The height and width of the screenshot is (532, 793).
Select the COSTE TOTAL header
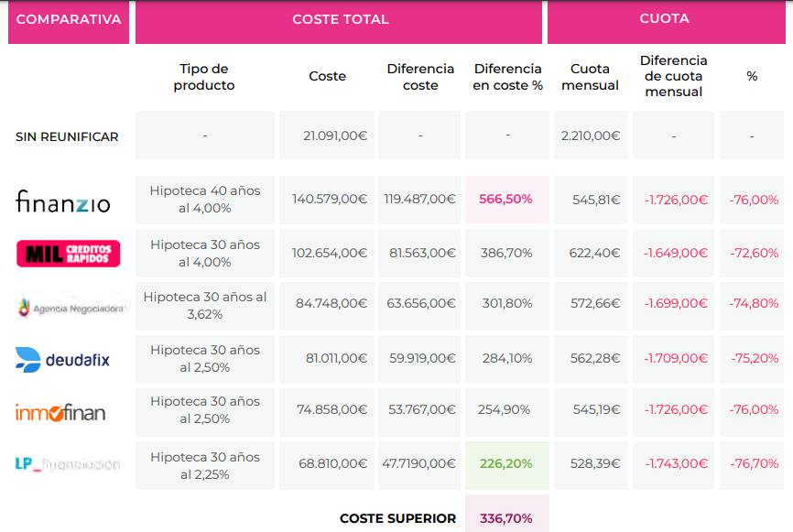pos(340,20)
